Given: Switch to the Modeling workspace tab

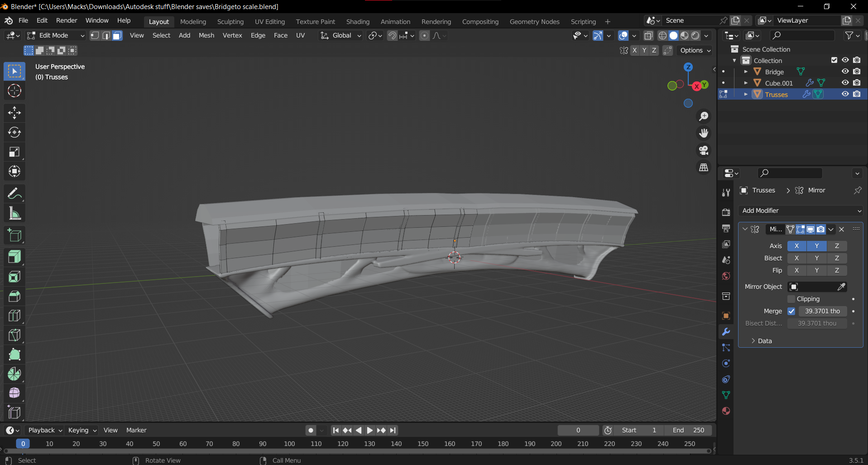Looking at the screenshot, I should (193, 21).
